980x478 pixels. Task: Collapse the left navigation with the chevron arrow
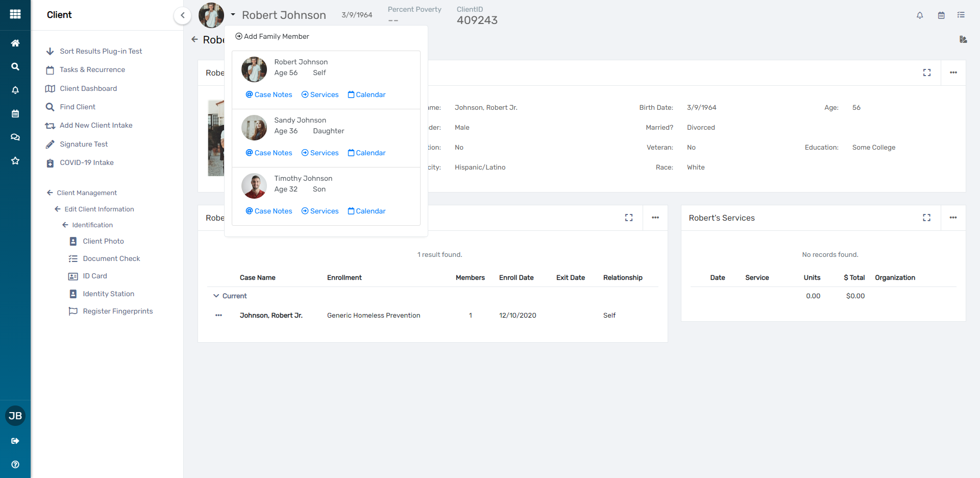(182, 15)
